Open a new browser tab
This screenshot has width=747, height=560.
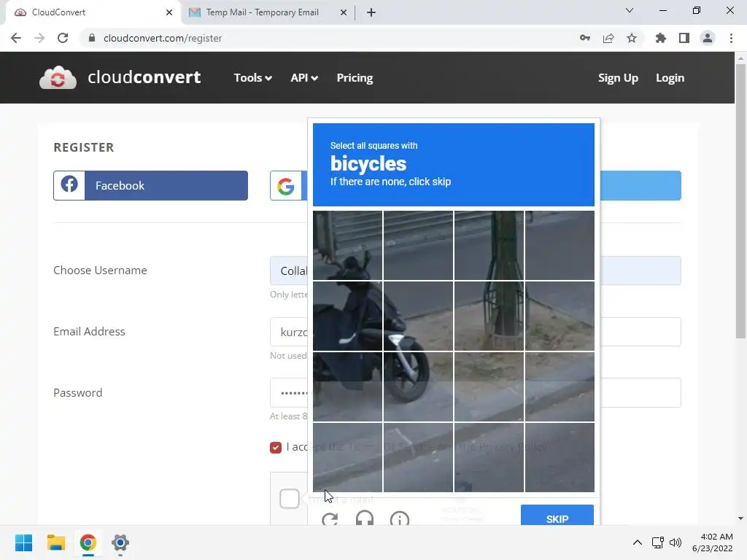[x=371, y=12]
